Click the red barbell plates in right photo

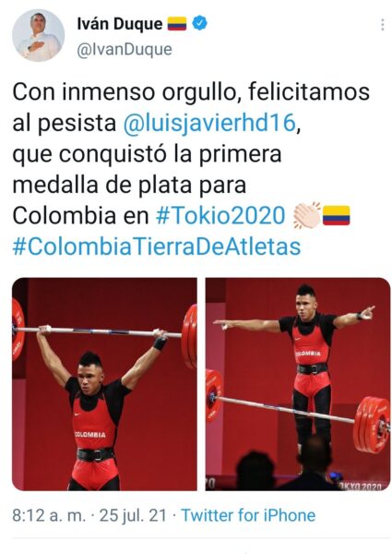(372, 425)
